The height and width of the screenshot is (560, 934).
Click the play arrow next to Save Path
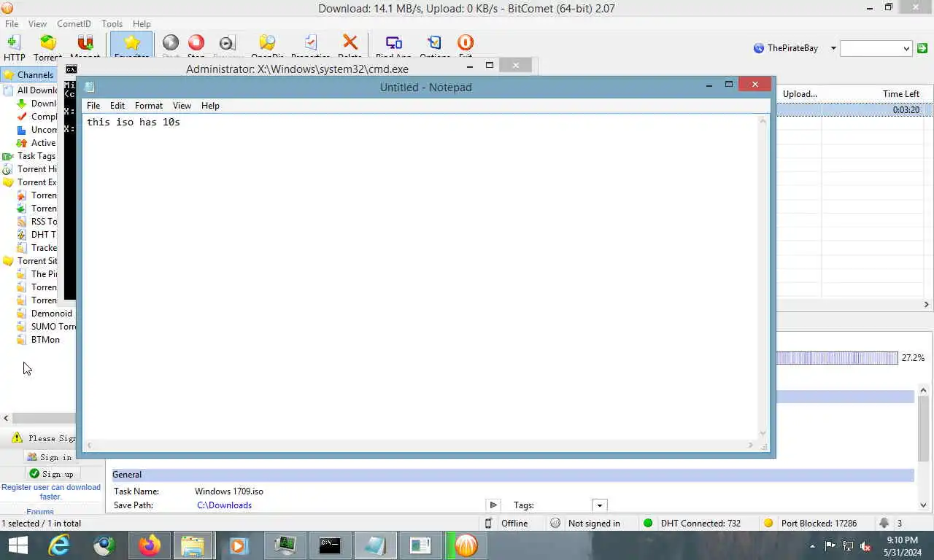click(493, 505)
